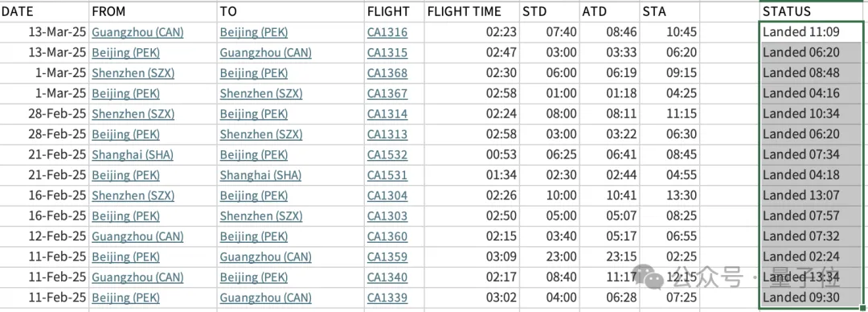Screen dimensions: 868x312
Task: Follow the Shanghai (SHA) origin link on CA1532 row
Action: coord(133,154)
